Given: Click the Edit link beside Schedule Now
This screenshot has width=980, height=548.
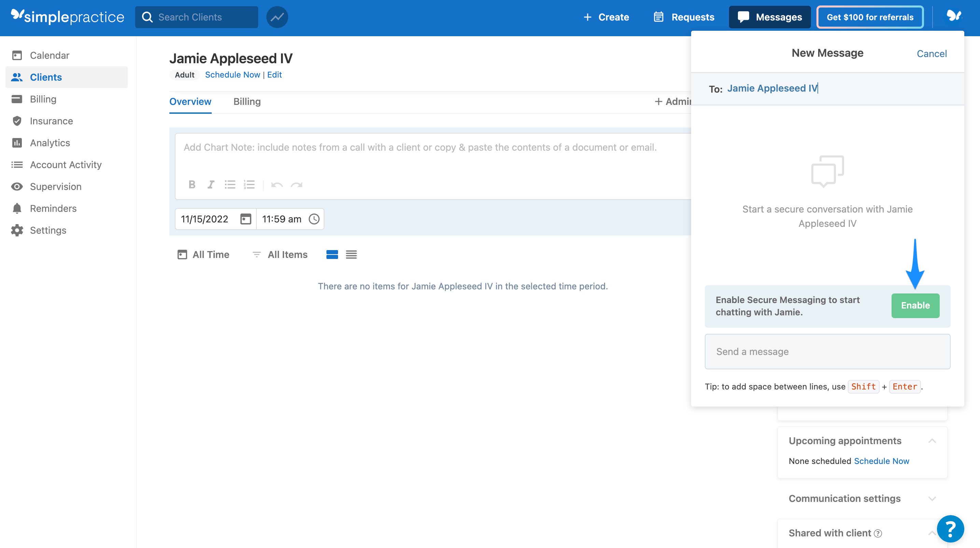Looking at the screenshot, I should (274, 74).
